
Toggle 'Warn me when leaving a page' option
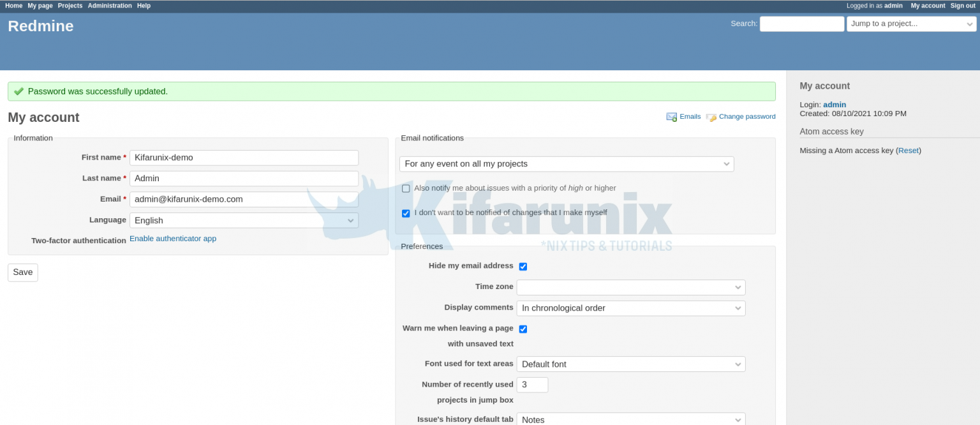click(x=523, y=329)
